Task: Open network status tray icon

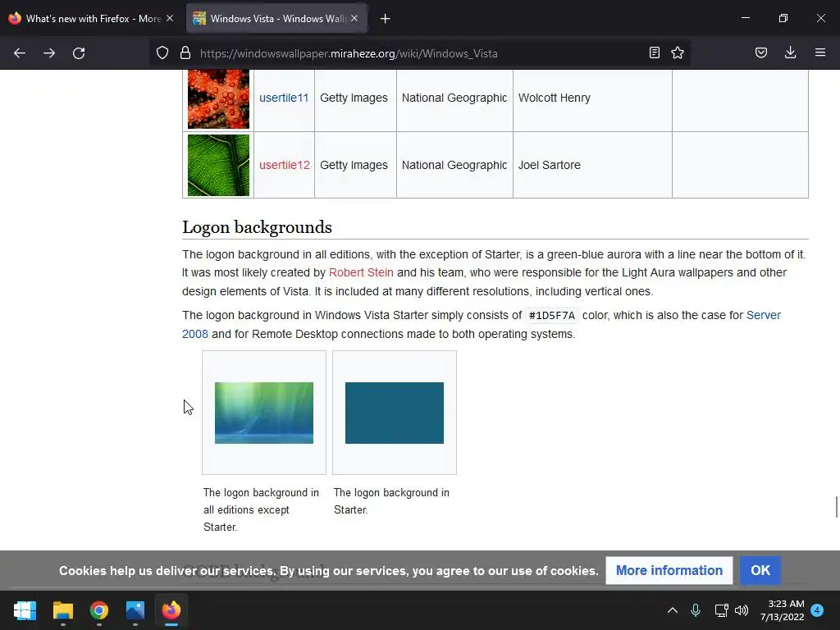Action: click(721, 610)
